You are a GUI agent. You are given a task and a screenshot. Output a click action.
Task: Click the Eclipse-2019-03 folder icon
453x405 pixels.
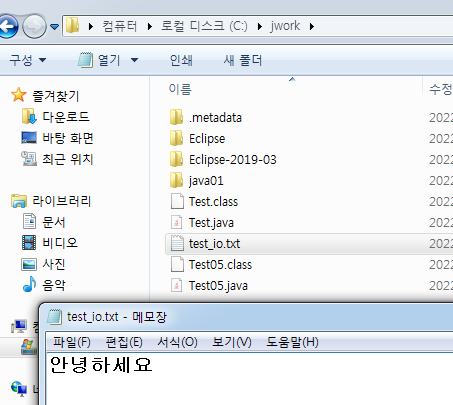[176, 159]
